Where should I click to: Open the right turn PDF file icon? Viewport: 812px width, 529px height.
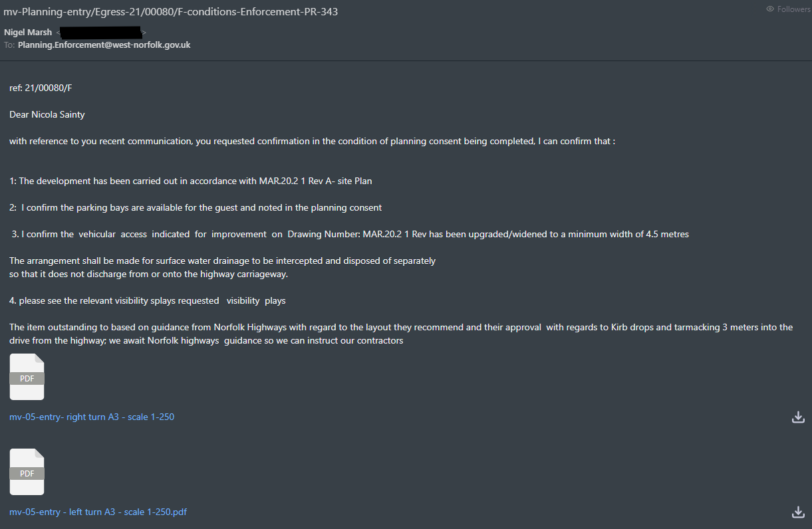[x=27, y=377]
